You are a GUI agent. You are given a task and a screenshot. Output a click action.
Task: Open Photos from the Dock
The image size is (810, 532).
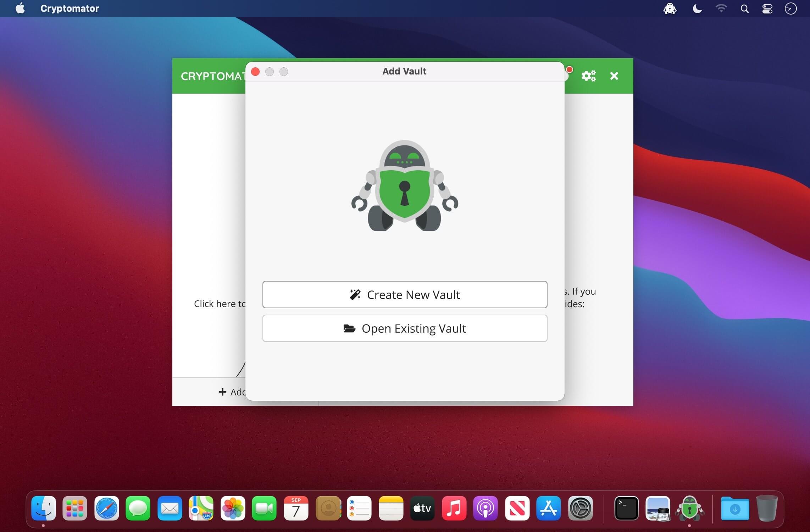pyautogui.click(x=233, y=508)
